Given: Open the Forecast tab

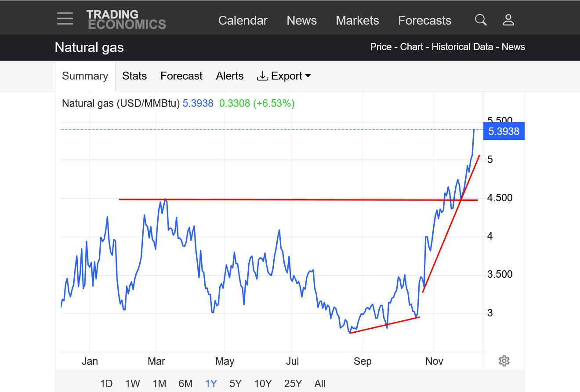Looking at the screenshot, I should pyautogui.click(x=181, y=76).
